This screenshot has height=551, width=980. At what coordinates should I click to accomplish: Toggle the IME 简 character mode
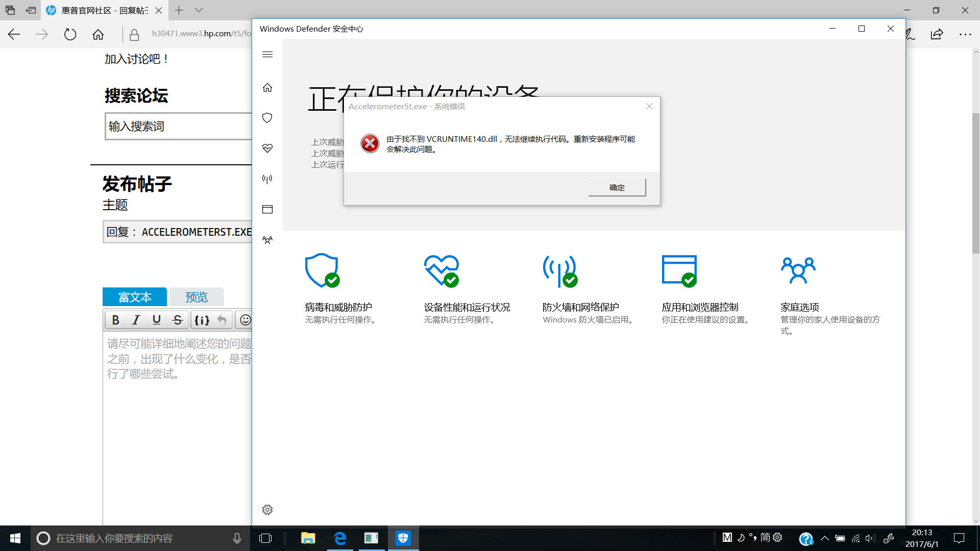coord(765,537)
